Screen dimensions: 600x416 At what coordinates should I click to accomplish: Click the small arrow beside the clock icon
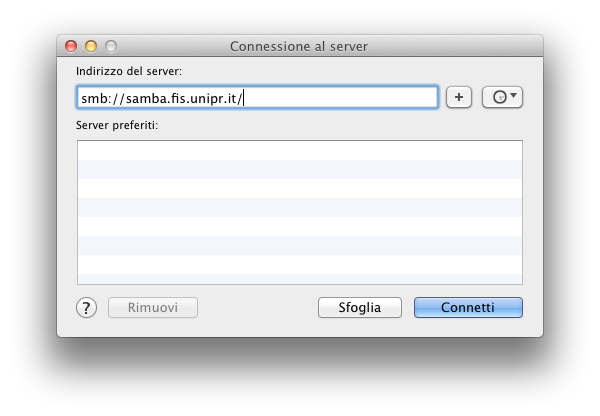click(x=514, y=95)
